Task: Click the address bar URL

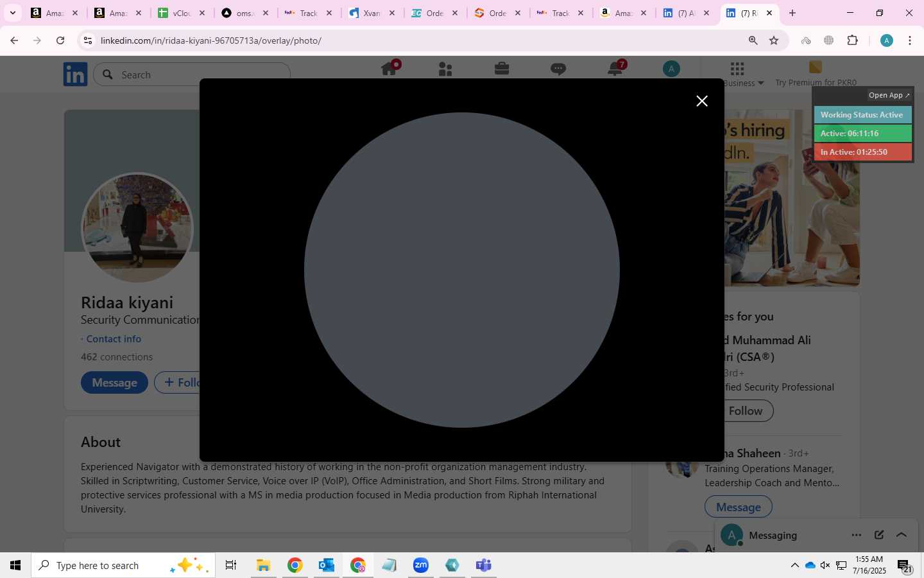Action: pos(211,40)
